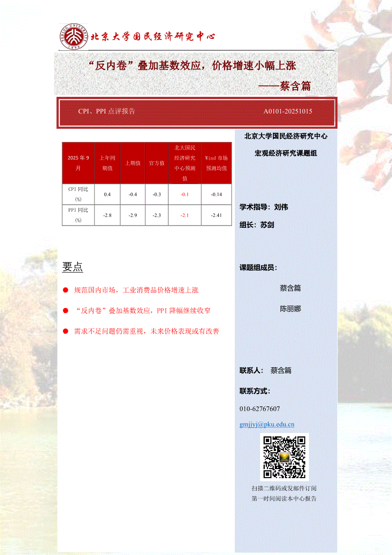Viewport: 392px width, 555px height.
Task: Select the 北大国民经济研究中心预测值 table header
Action: pos(185,163)
